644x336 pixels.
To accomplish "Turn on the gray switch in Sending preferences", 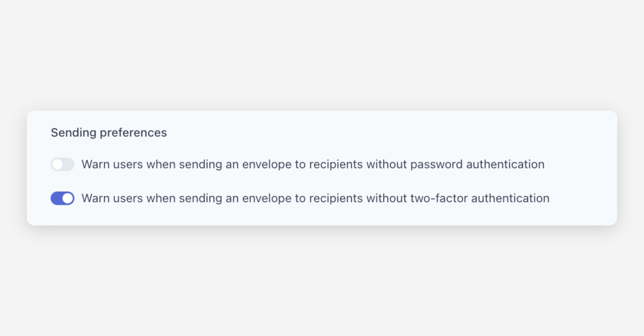I will pyautogui.click(x=63, y=164).
